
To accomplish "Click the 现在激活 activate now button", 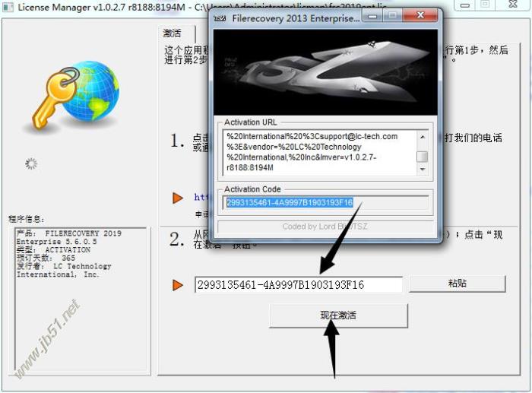I will 338,315.
